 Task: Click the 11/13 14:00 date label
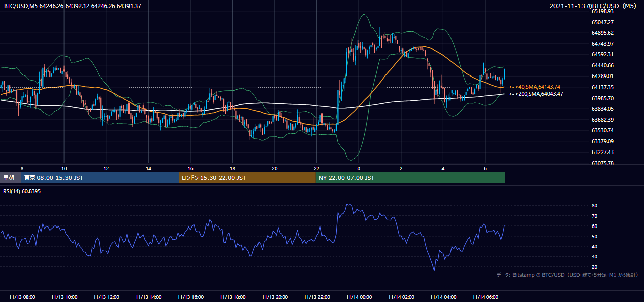(148, 297)
